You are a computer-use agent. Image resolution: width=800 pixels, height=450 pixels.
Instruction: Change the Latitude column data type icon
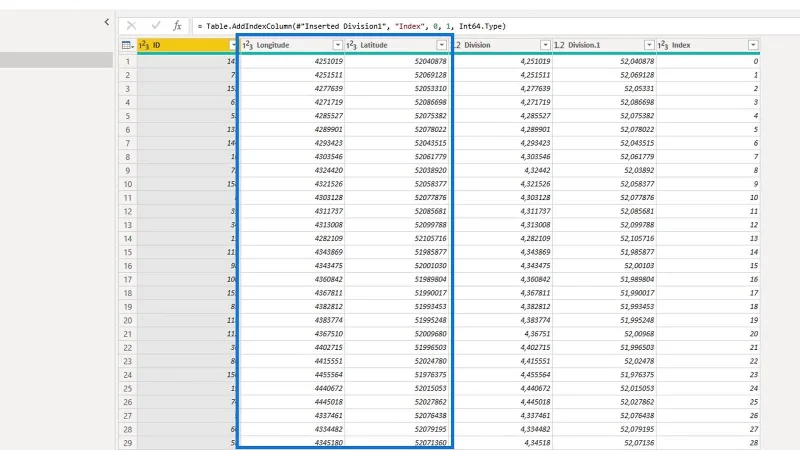coord(352,45)
